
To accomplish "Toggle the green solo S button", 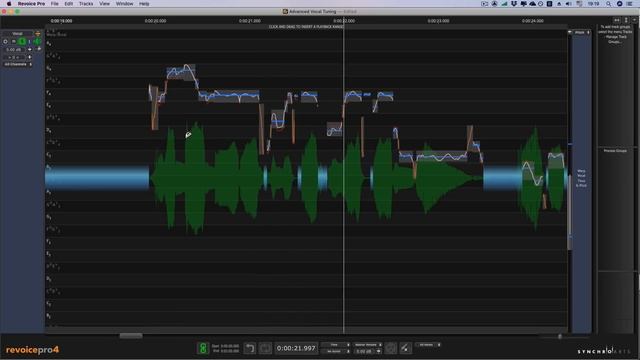I will coord(22,42).
